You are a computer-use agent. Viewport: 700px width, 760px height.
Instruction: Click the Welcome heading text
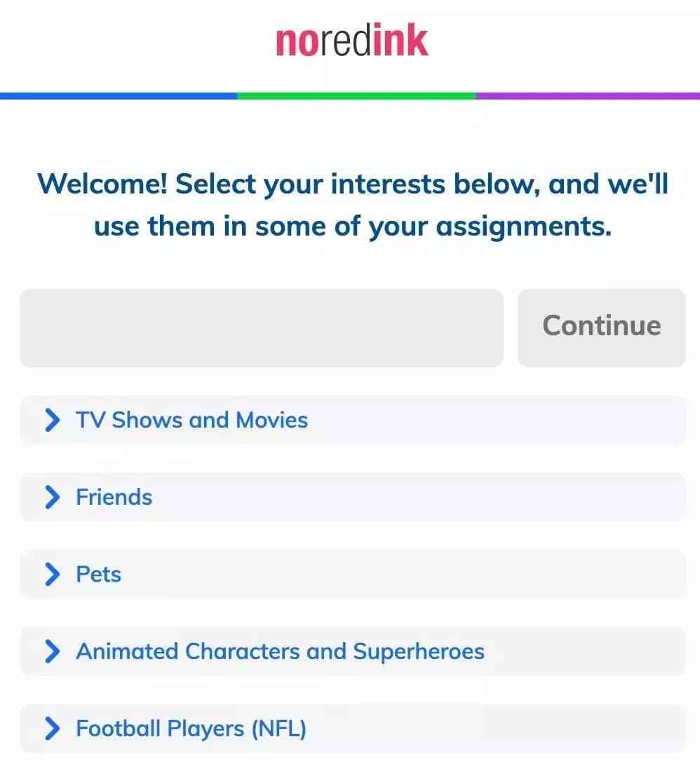click(x=352, y=205)
